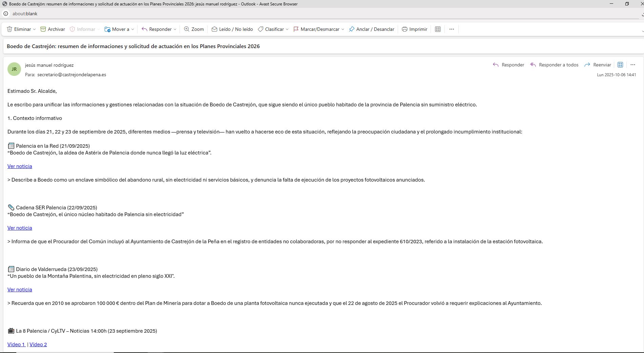This screenshot has height=353, width=644.
Task: Click the Eliminar trash icon
Action: pyautogui.click(x=10, y=29)
